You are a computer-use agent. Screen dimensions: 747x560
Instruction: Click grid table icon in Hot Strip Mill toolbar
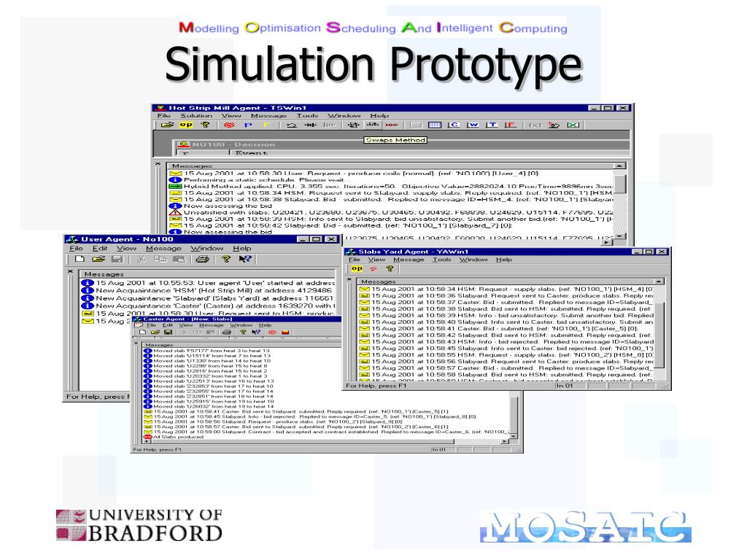coord(435,125)
